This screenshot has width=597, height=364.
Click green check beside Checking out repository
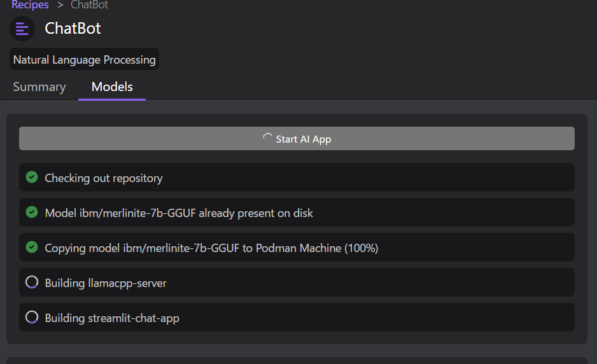pyautogui.click(x=32, y=177)
